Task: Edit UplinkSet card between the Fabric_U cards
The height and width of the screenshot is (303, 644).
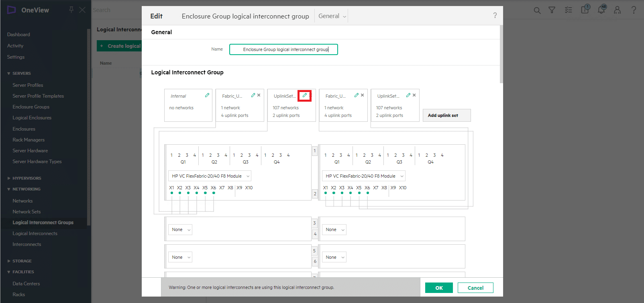Action: tap(305, 95)
